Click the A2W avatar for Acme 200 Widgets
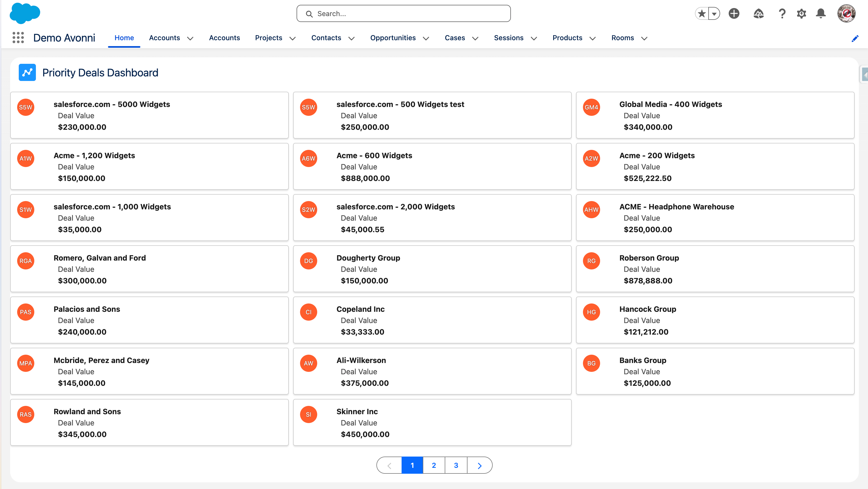 591,158
